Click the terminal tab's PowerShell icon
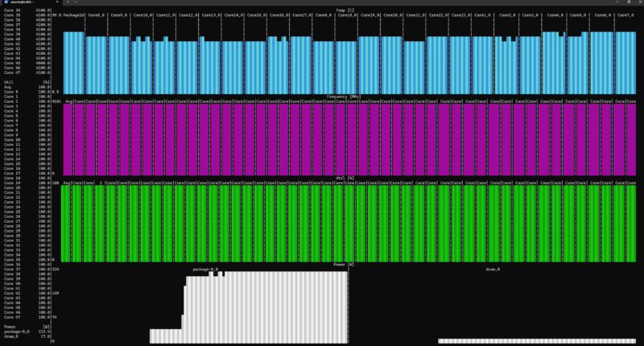Viewport: 644px width, 346px height. tap(5, 2)
